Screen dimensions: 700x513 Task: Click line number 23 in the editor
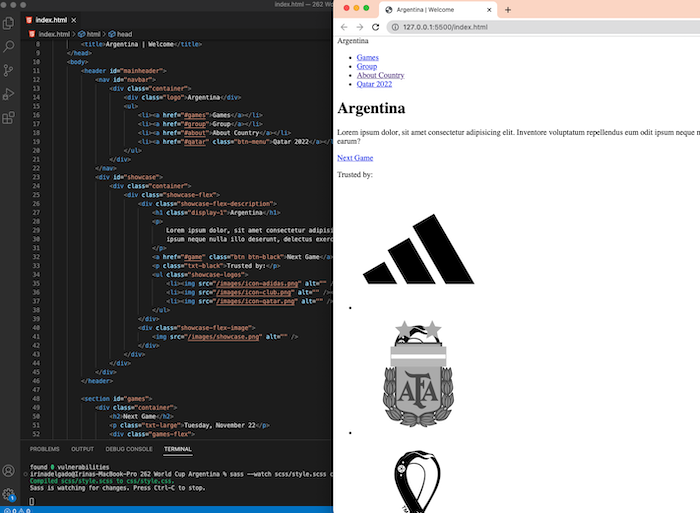(36, 177)
